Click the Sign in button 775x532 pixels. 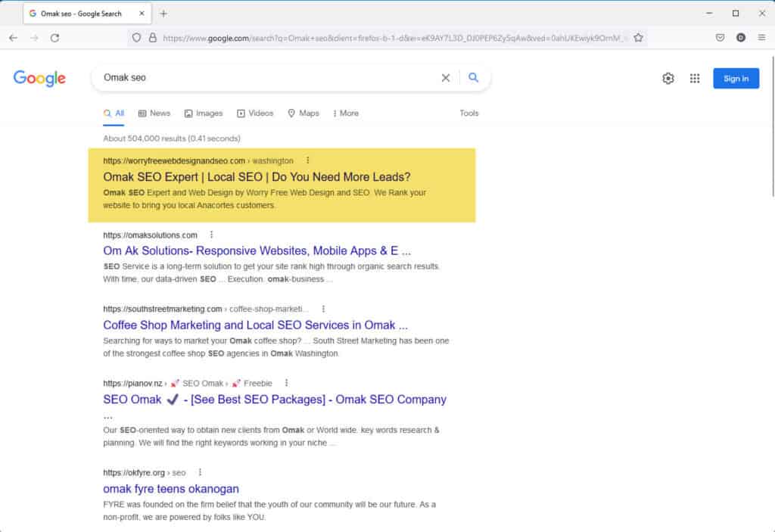[x=736, y=78]
